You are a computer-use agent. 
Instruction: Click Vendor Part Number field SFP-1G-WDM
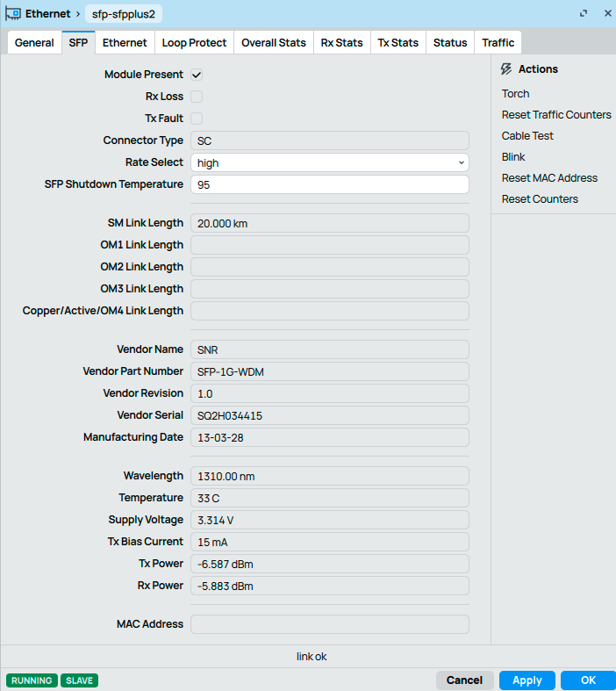point(330,371)
